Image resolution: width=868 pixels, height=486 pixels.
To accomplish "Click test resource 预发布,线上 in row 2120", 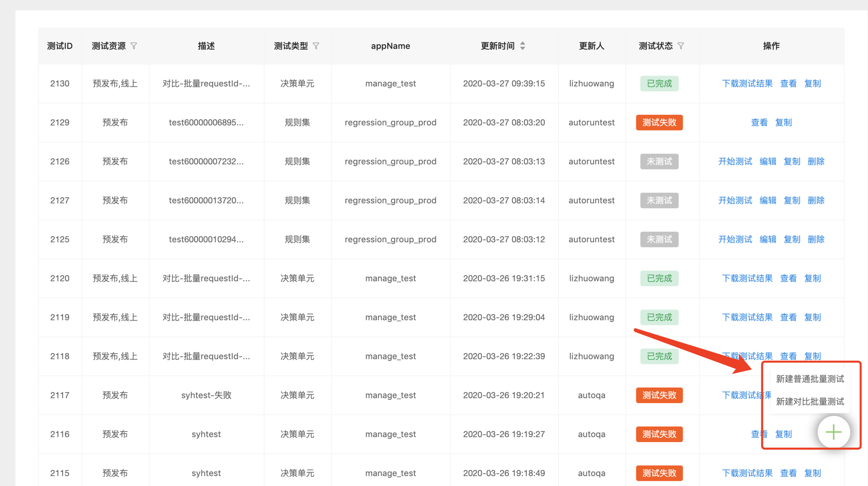I will point(115,278).
